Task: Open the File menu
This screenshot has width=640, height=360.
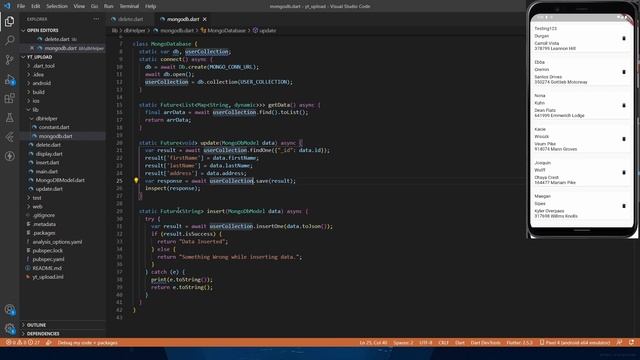Action: 21,6
